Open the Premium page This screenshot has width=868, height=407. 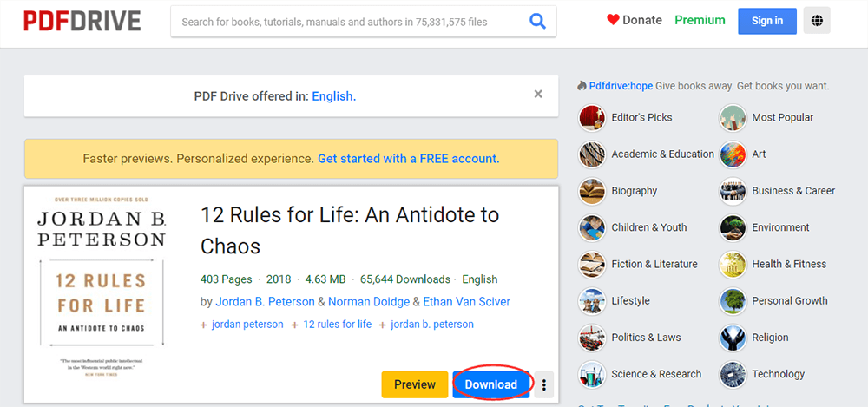click(x=700, y=20)
